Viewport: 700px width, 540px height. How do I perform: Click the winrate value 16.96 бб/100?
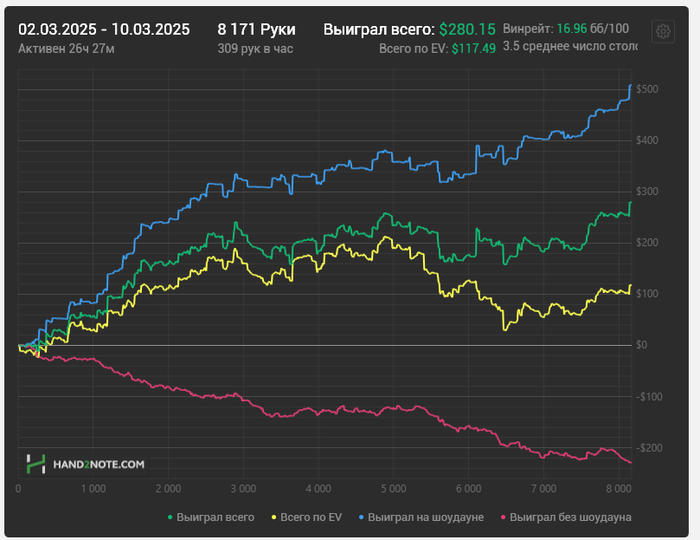(593, 29)
